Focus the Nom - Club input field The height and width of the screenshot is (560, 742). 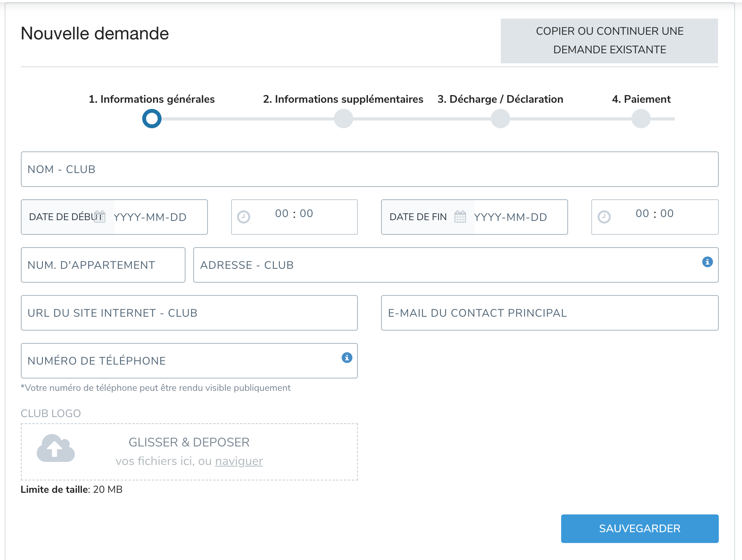pyautogui.click(x=370, y=169)
